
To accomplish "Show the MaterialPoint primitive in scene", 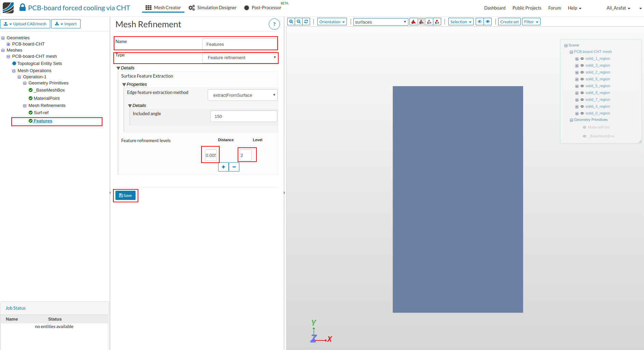I will click(585, 127).
